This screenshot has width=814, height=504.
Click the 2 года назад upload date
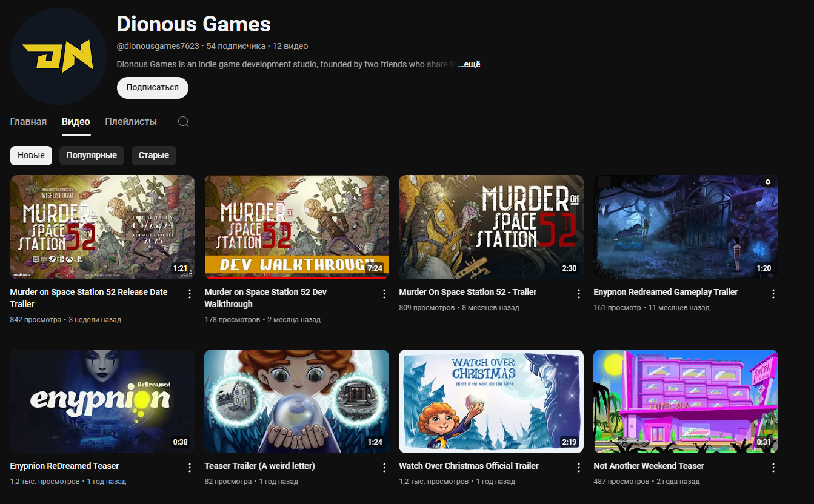point(678,482)
